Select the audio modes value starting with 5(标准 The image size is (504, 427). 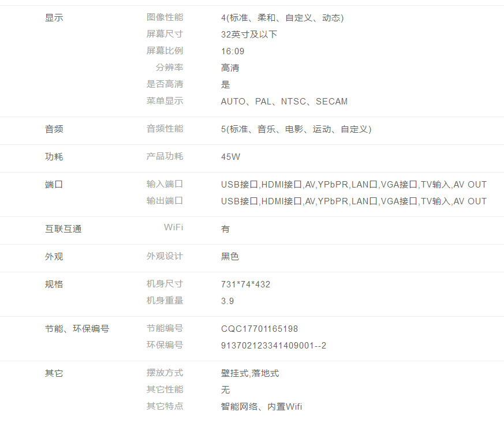[296, 129]
